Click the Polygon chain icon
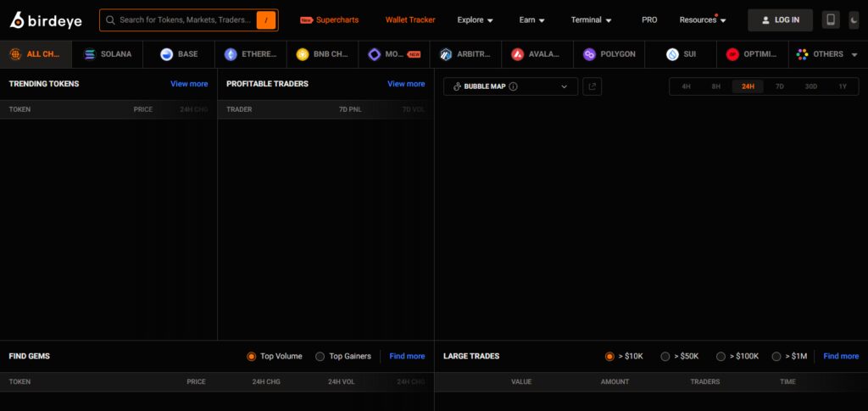Image resolution: width=868 pixels, height=411 pixels. tap(590, 54)
